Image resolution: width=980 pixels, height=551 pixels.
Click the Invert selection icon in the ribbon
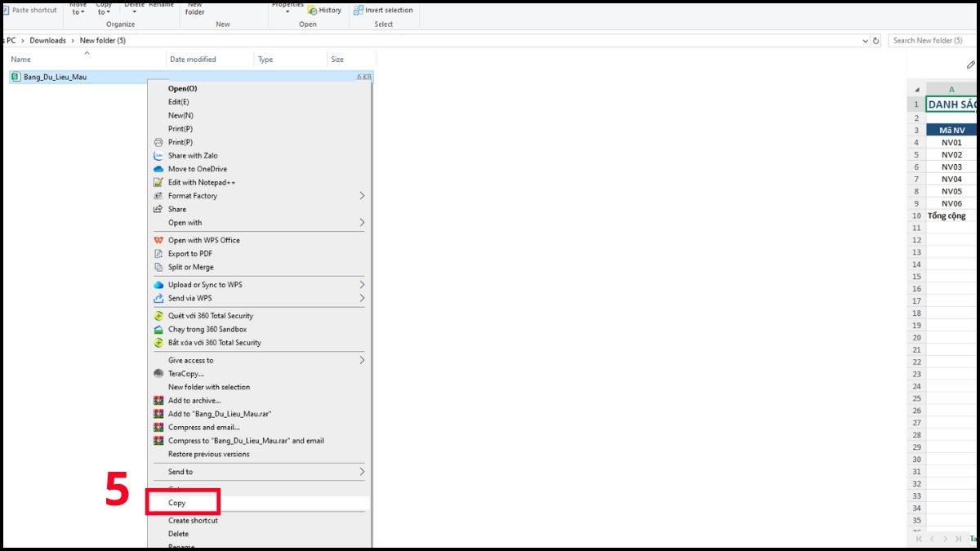coord(359,10)
